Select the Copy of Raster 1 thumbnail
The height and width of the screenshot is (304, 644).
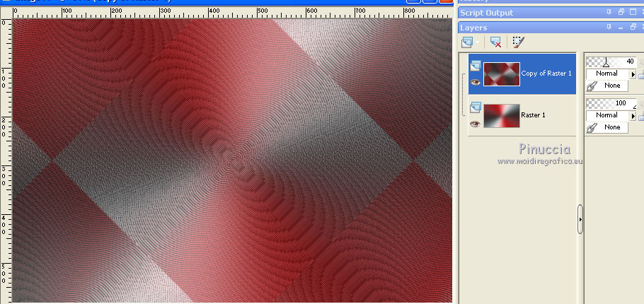coord(502,74)
